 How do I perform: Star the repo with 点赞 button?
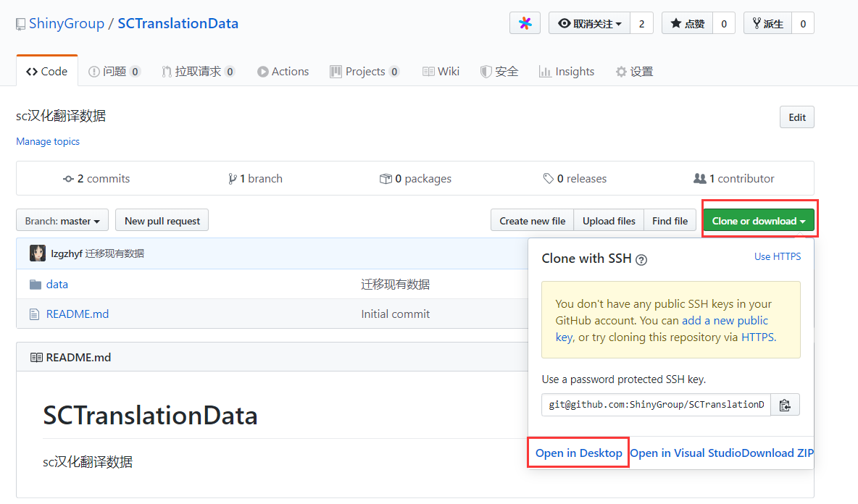tap(687, 23)
